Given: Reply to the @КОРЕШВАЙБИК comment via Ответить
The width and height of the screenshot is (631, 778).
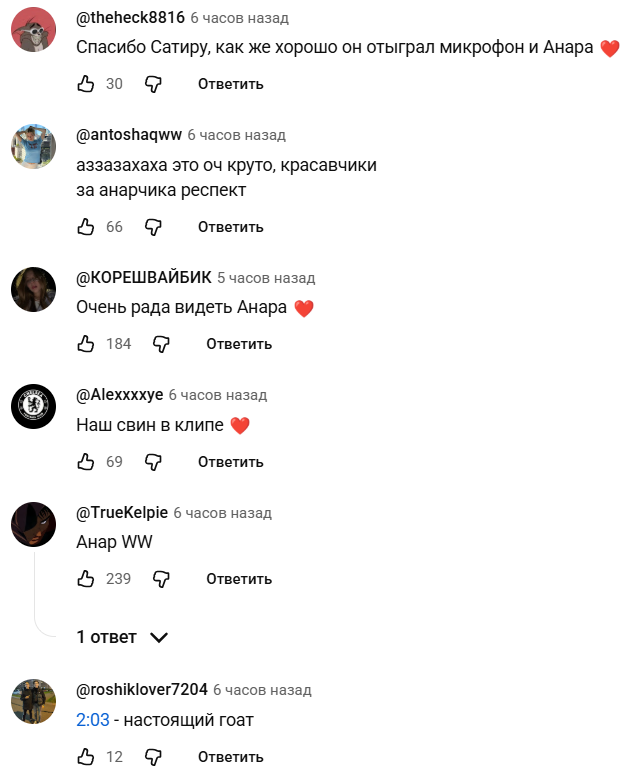Looking at the screenshot, I should point(239,344).
